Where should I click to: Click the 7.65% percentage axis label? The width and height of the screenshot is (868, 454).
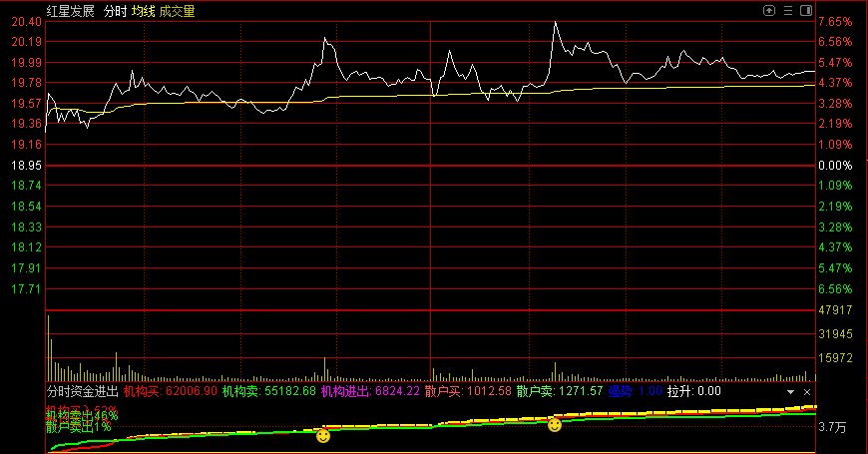click(834, 22)
